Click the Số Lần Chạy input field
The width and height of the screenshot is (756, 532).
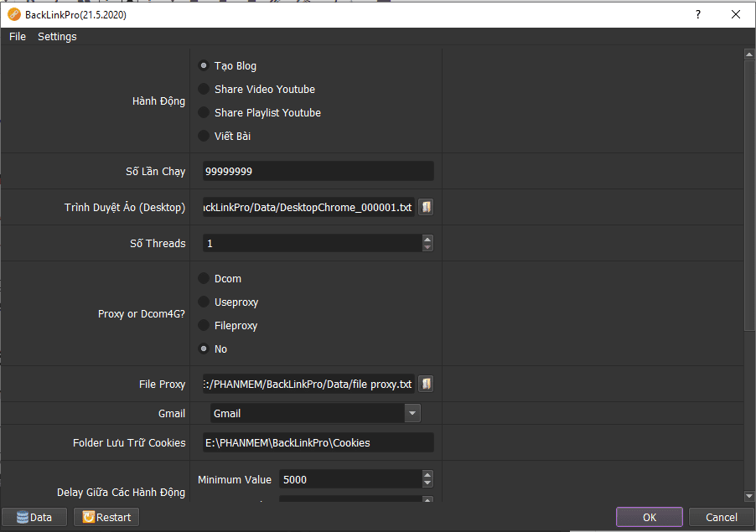pyautogui.click(x=318, y=171)
